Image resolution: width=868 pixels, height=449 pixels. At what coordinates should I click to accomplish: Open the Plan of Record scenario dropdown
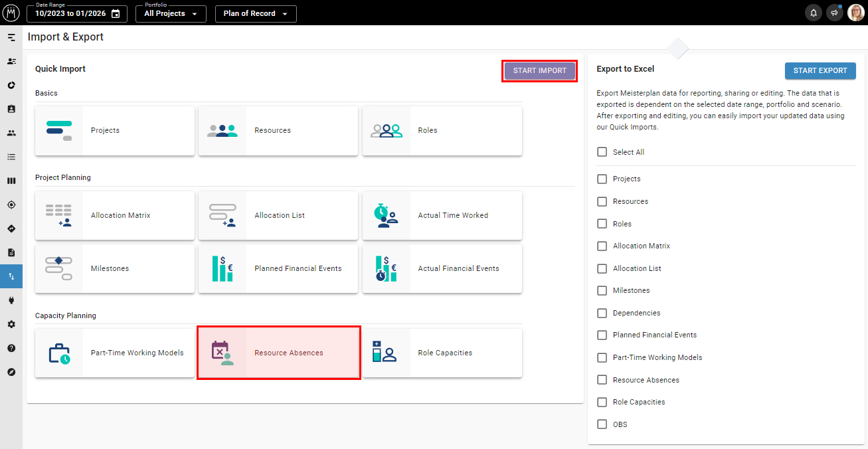coord(256,13)
